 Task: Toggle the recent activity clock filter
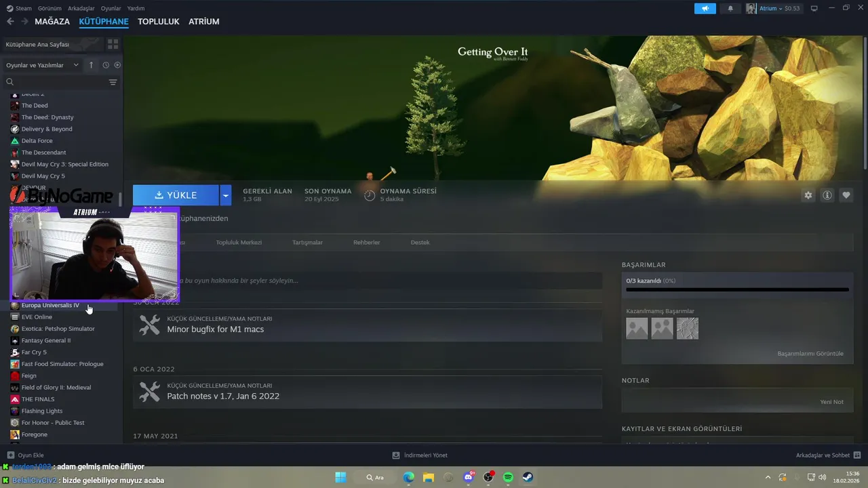(106, 65)
